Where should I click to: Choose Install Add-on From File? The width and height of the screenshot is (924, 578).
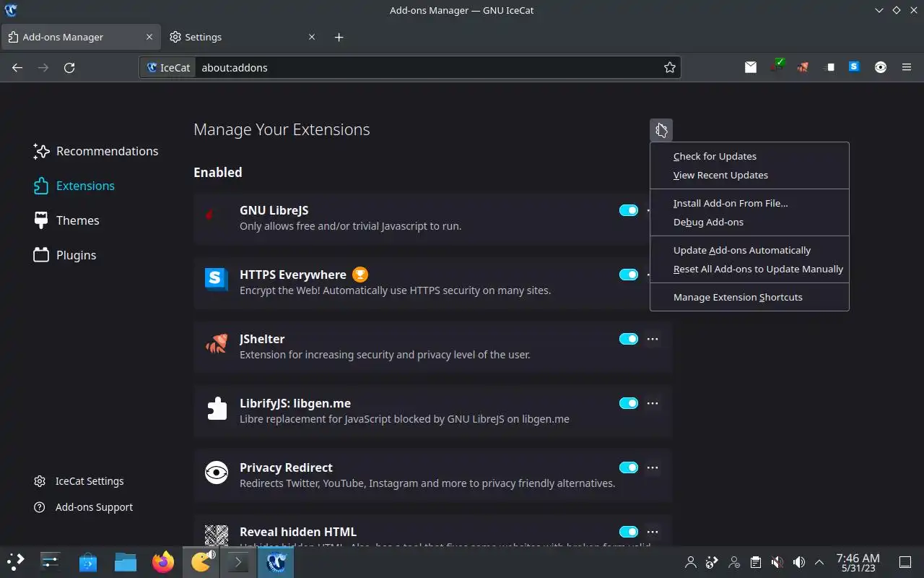coord(749,203)
